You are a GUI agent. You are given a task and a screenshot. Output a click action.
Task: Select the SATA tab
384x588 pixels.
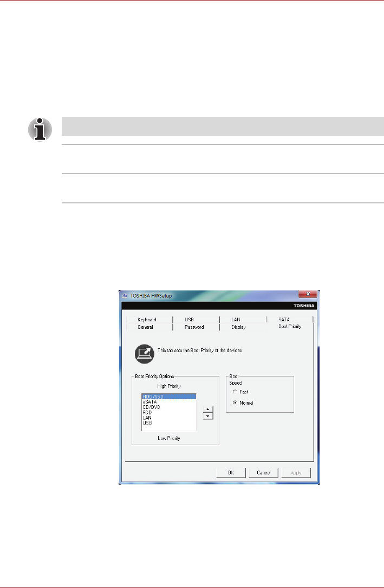tap(284, 320)
